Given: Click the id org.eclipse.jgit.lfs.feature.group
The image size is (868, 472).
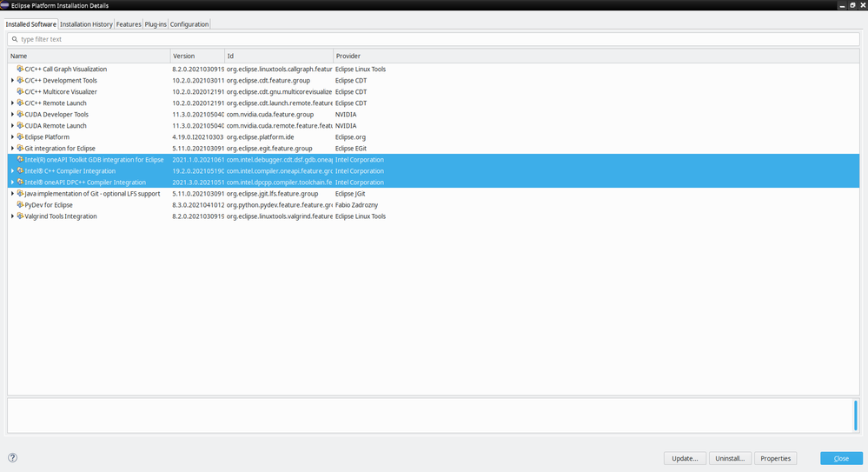Looking at the screenshot, I should click(x=272, y=193).
